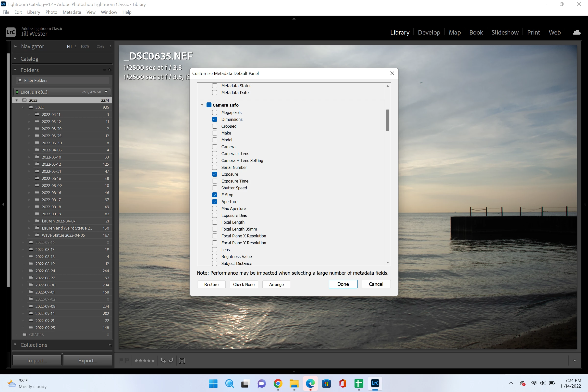This screenshot has height=392, width=588.
Task: Click the Draw Face Region icon
Action: point(182,360)
